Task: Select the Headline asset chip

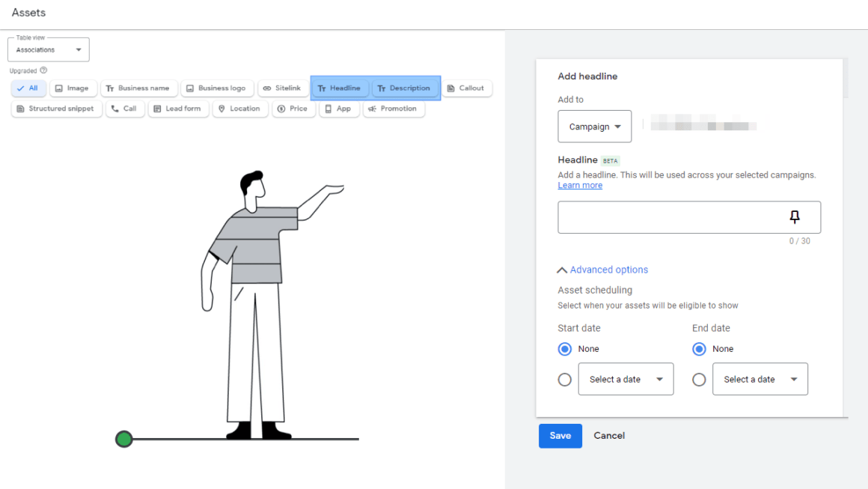Action: pos(340,88)
